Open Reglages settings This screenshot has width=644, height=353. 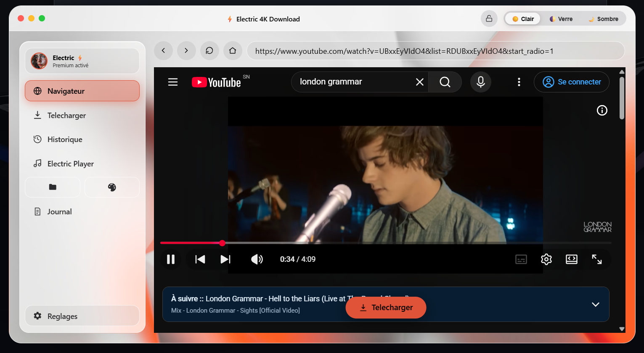click(82, 316)
